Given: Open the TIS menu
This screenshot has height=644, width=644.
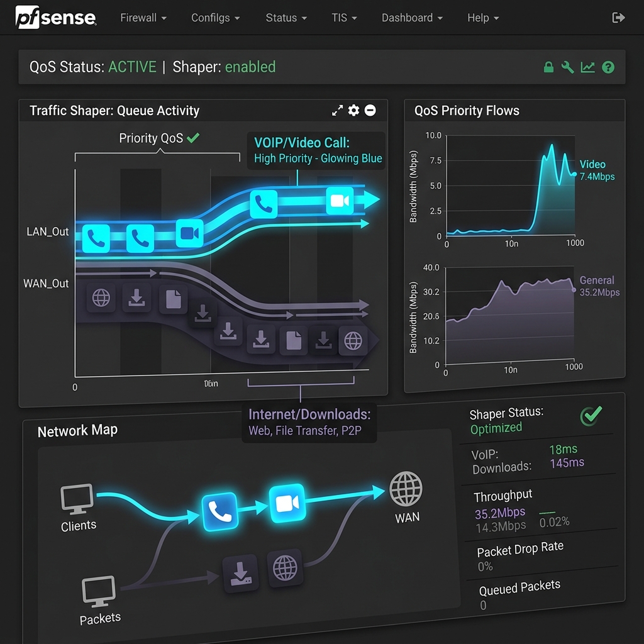Looking at the screenshot, I should pyautogui.click(x=344, y=18).
